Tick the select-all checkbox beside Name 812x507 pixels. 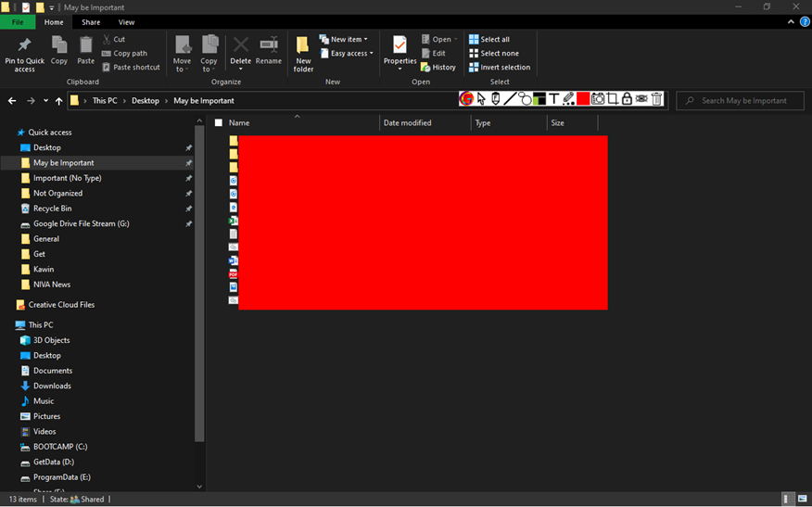219,122
